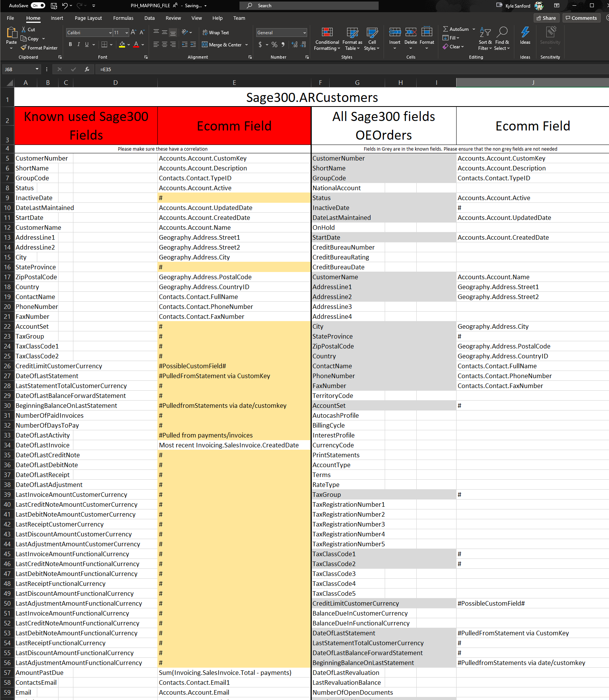Click the select-all corner triangle
609x700 pixels.
coord(9,83)
